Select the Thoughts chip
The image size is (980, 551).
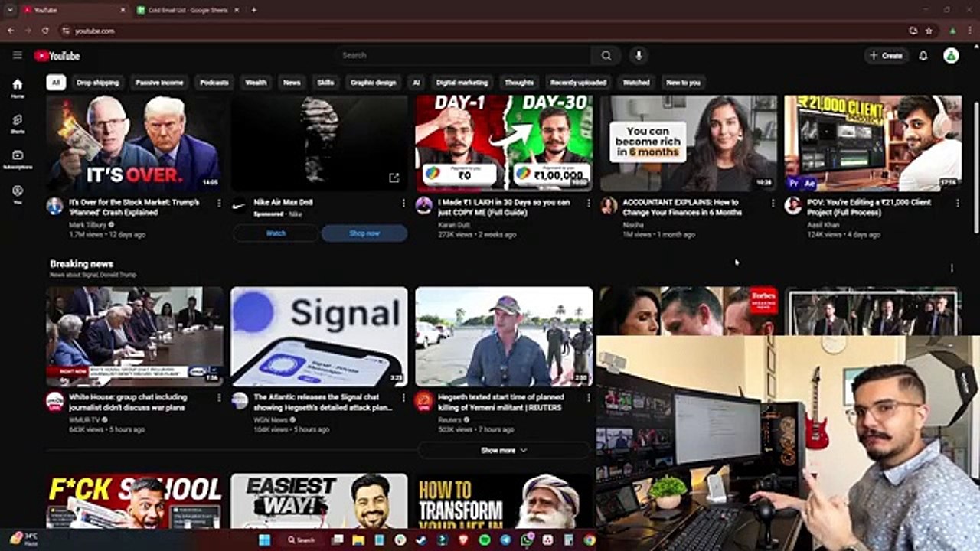click(x=519, y=83)
